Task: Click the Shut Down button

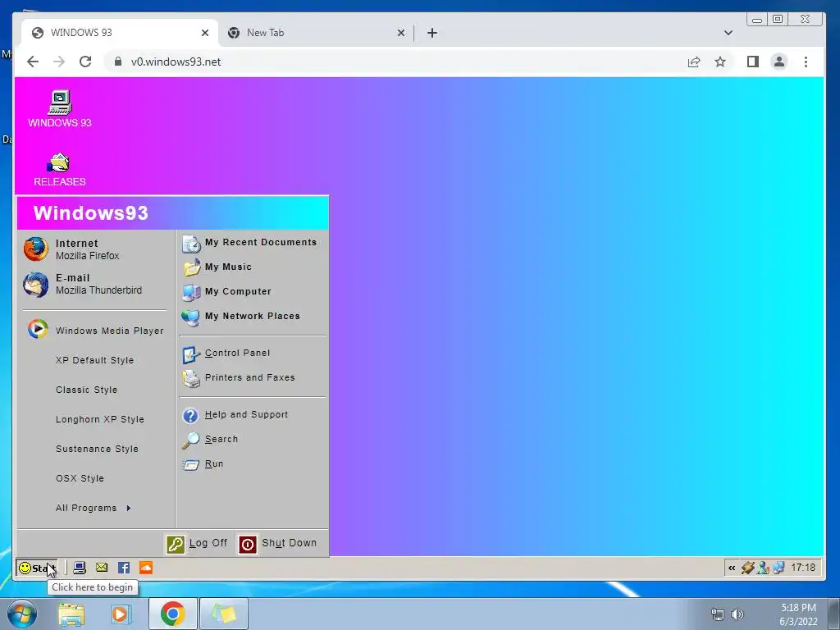Action: point(278,543)
